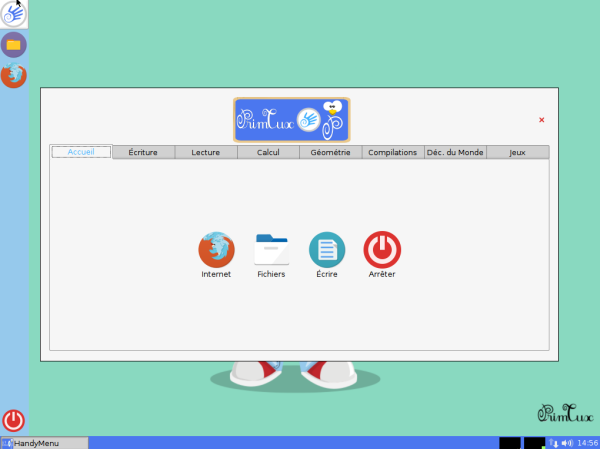Click the network icon in system tray
This screenshot has height=449, width=600.
coord(554,443)
